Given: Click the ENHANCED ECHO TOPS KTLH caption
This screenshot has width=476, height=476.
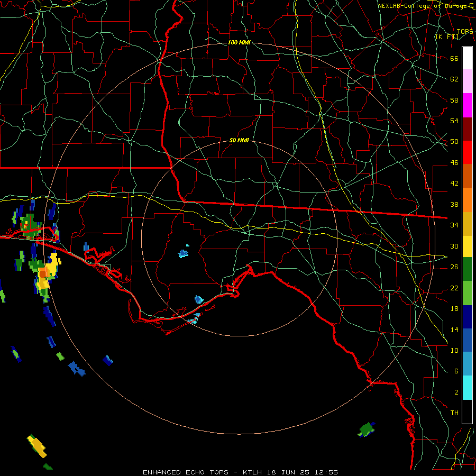Looking at the screenshot, I should (240, 472).
